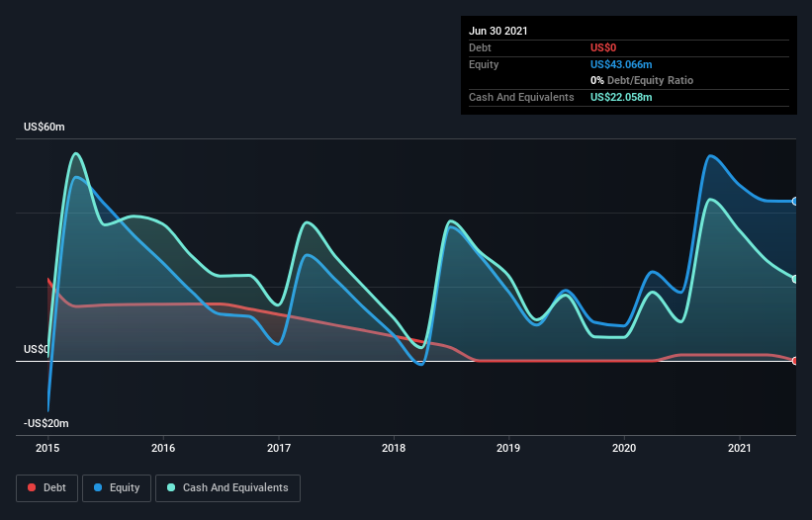
Task: Click Cash And Equivalents tooltip label
Action: point(521,97)
